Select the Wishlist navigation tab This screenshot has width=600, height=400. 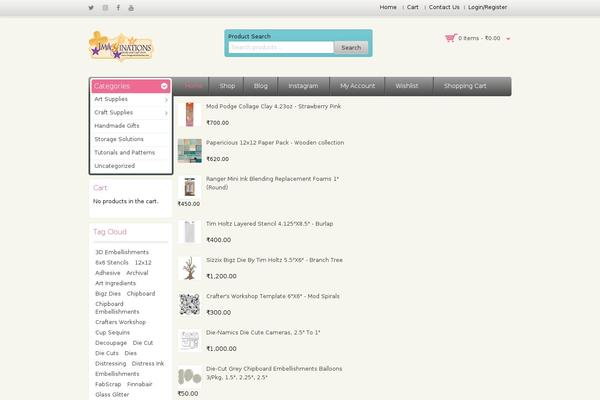pyautogui.click(x=407, y=86)
